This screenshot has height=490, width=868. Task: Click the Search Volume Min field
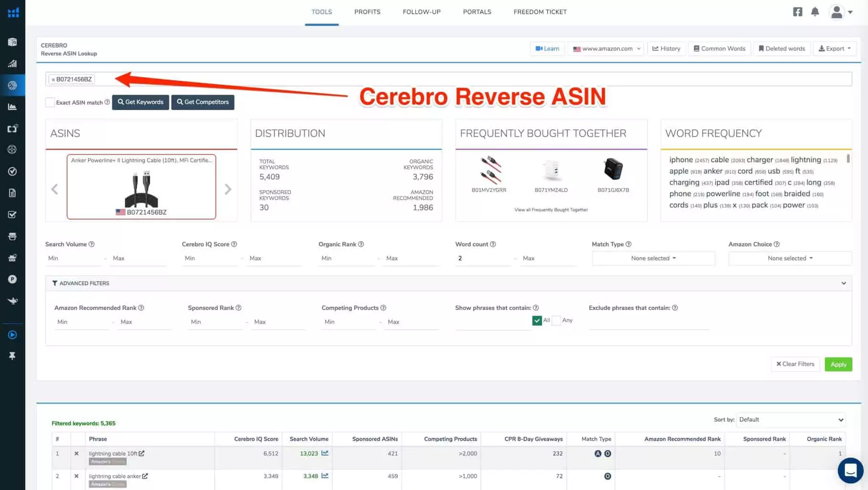tap(73, 258)
